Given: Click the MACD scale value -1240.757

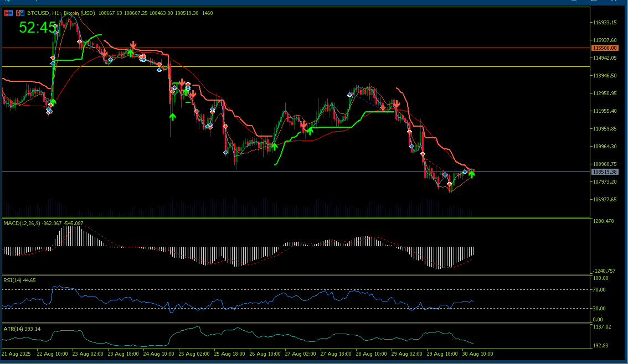Looking at the screenshot, I should tap(604, 271).
